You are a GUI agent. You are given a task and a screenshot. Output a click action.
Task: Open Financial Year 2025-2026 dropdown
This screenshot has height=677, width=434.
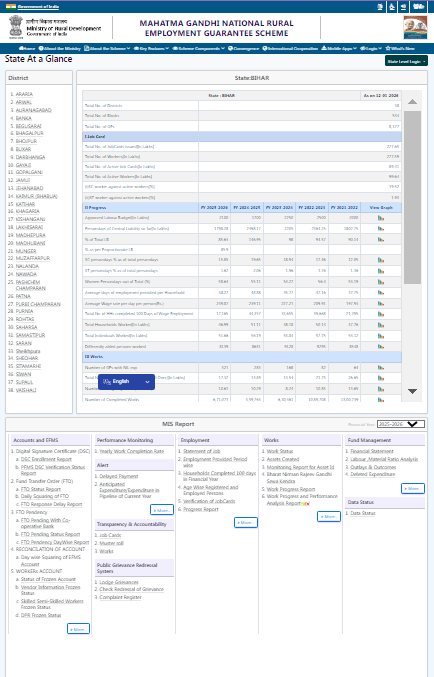(x=401, y=424)
